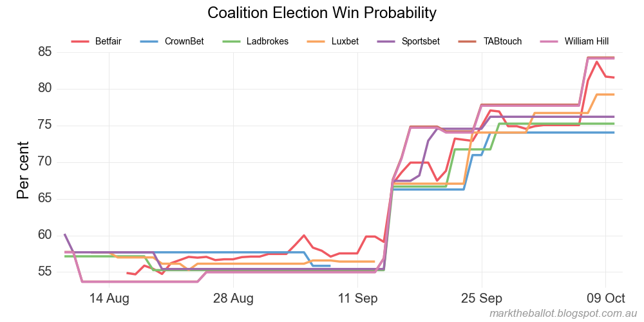The image size is (644, 322).
Task: Click the 11 Sep x-axis date label
Action: pyautogui.click(x=357, y=298)
